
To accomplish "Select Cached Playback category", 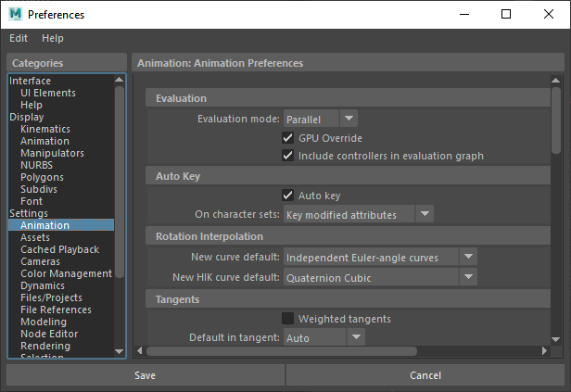I will [59, 249].
